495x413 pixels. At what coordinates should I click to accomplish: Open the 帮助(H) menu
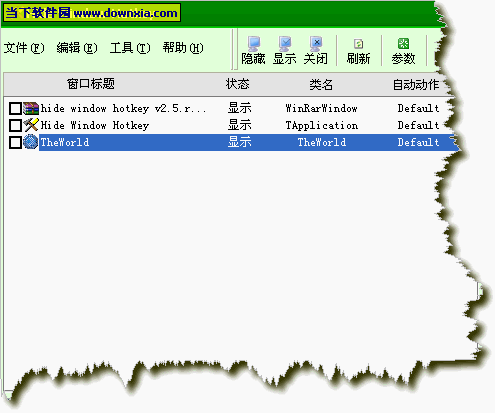pos(183,48)
